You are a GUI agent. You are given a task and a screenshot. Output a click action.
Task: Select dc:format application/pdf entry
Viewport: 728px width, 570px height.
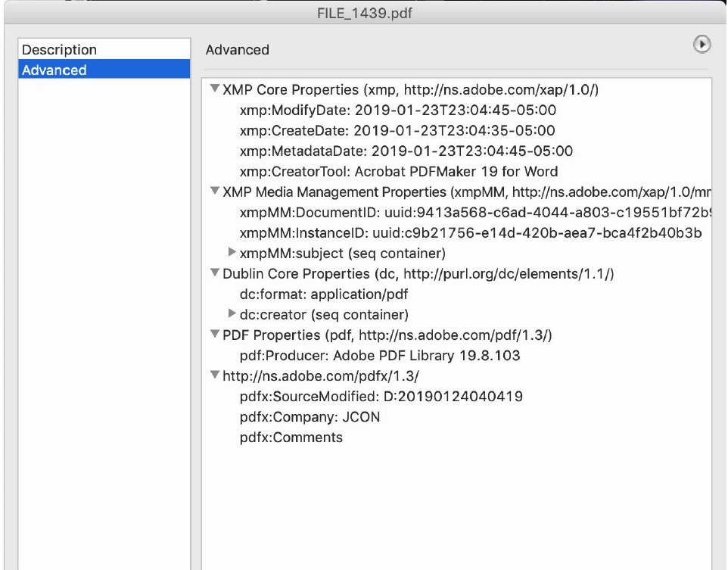(324, 294)
